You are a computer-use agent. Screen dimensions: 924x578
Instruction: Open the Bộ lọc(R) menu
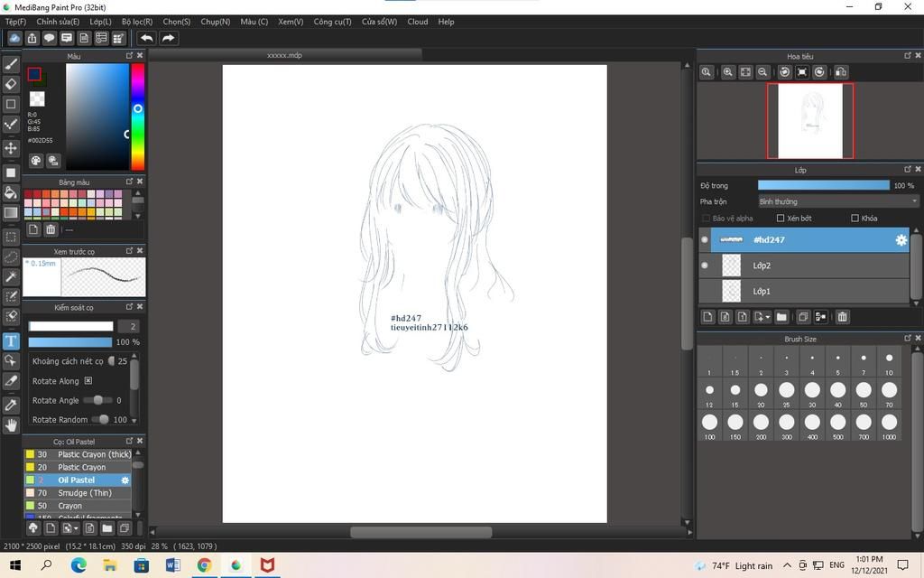click(137, 22)
